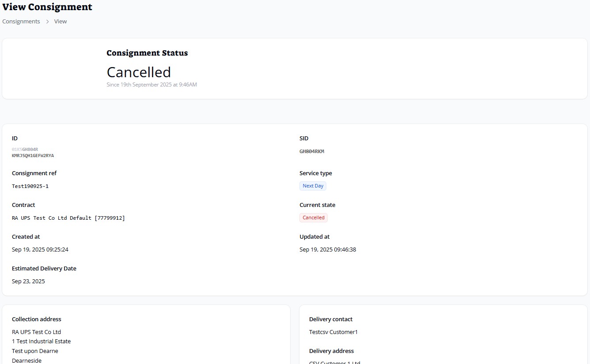Click the Collection address heading
The height and width of the screenshot is (364, 590).
coord(36,319)
